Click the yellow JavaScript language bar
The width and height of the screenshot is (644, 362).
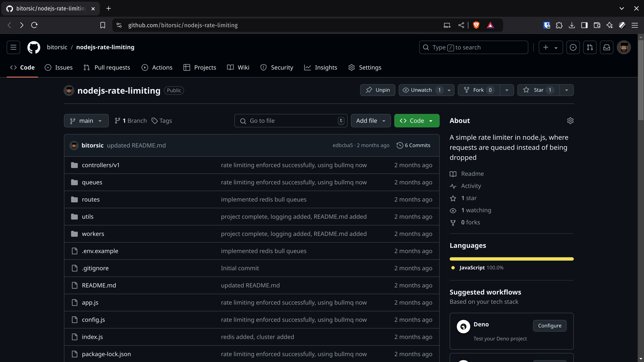click(511, 259)
